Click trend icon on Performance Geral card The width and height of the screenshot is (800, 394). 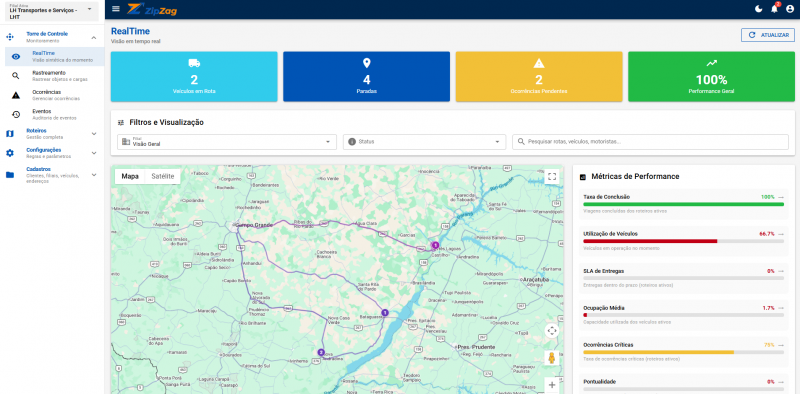(x=711, y=63)
